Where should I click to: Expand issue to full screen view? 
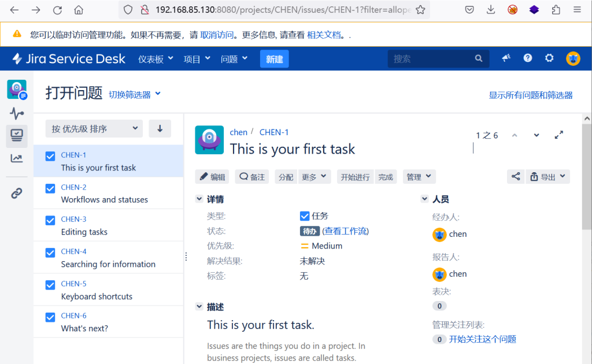(x=559, y=135)
